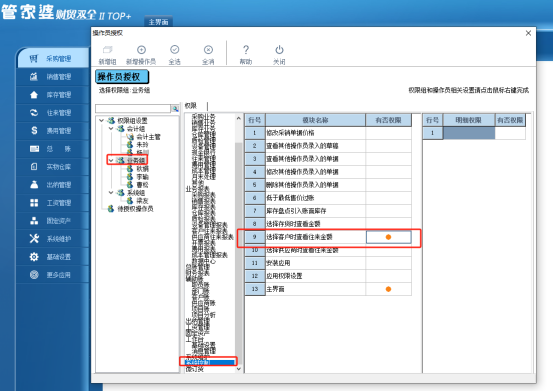The height and width of the screenshot is (392, 554).
Task: Select 待授权操作员 tree node
Action: click(x=135, y=209)
